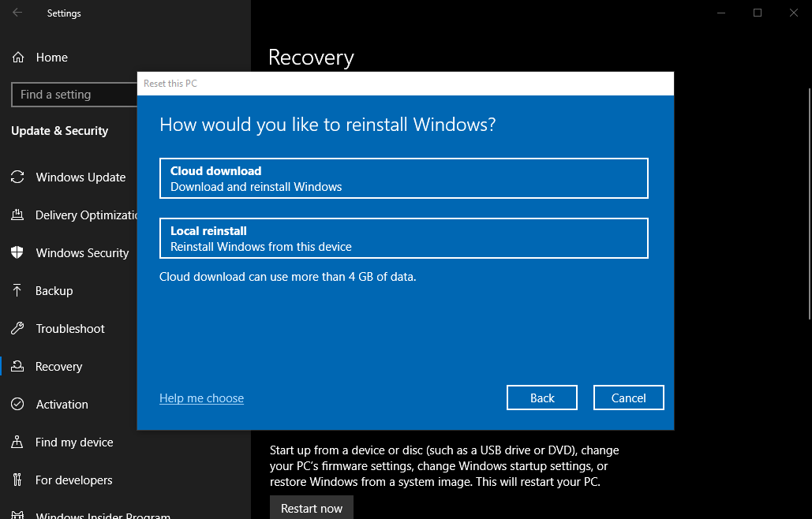This screenshot has width=812, height=519.
Task: Go to Settings Home via house icon
Action: coord(17,58)
